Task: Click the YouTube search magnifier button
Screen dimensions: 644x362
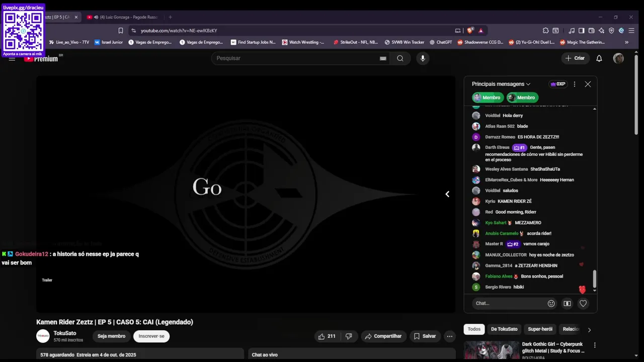Action: [400, 58]
